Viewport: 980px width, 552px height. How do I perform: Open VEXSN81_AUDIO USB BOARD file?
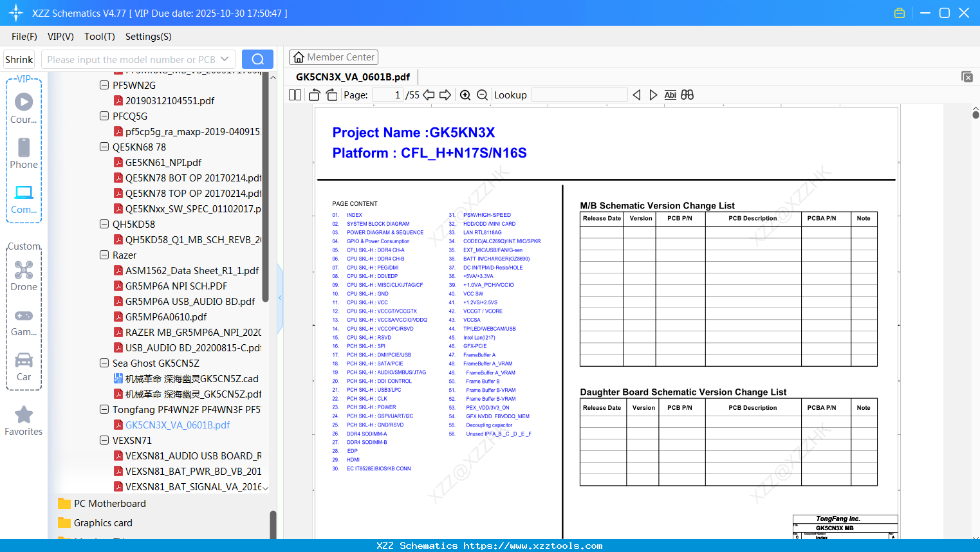194,455
